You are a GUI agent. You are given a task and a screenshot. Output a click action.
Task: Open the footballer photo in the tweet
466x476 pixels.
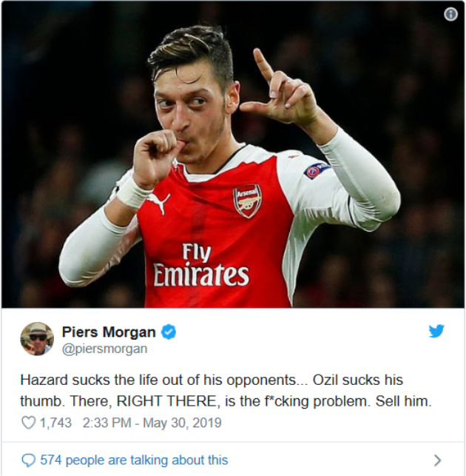pos(233,154)
